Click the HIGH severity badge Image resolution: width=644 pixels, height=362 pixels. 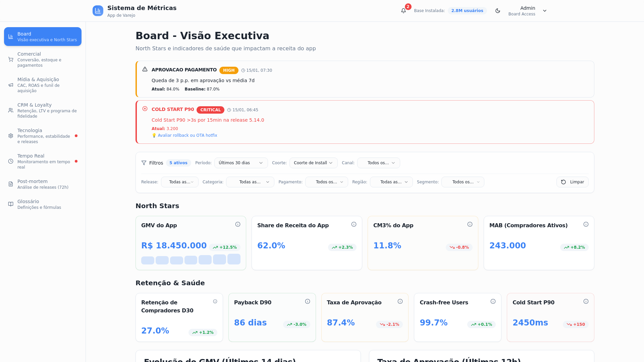coord(229,70)
